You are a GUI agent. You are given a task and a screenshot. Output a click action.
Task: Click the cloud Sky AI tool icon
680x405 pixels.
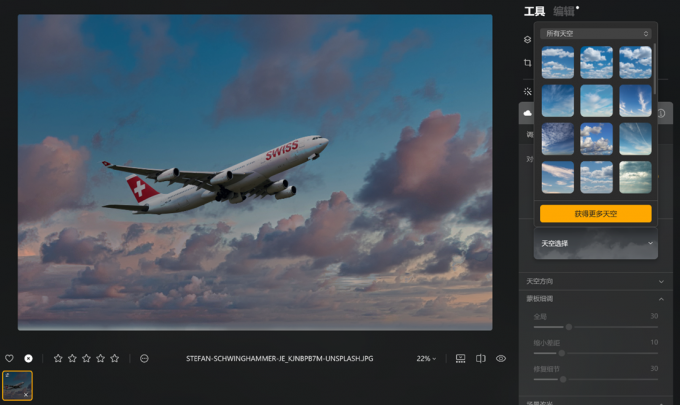[x=527, y=113]
